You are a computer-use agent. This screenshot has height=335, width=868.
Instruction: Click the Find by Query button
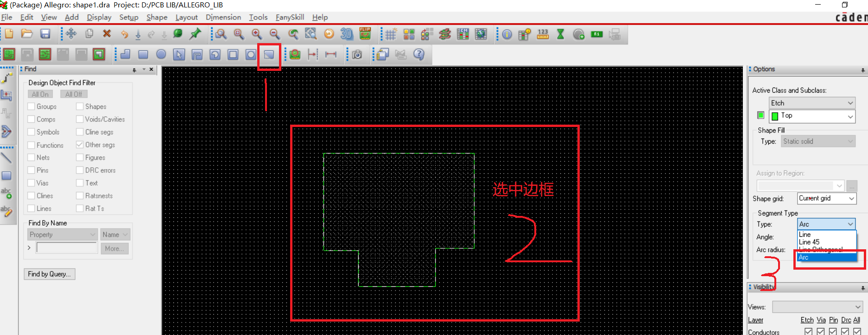pyautogui.click(x=49, y=274)
